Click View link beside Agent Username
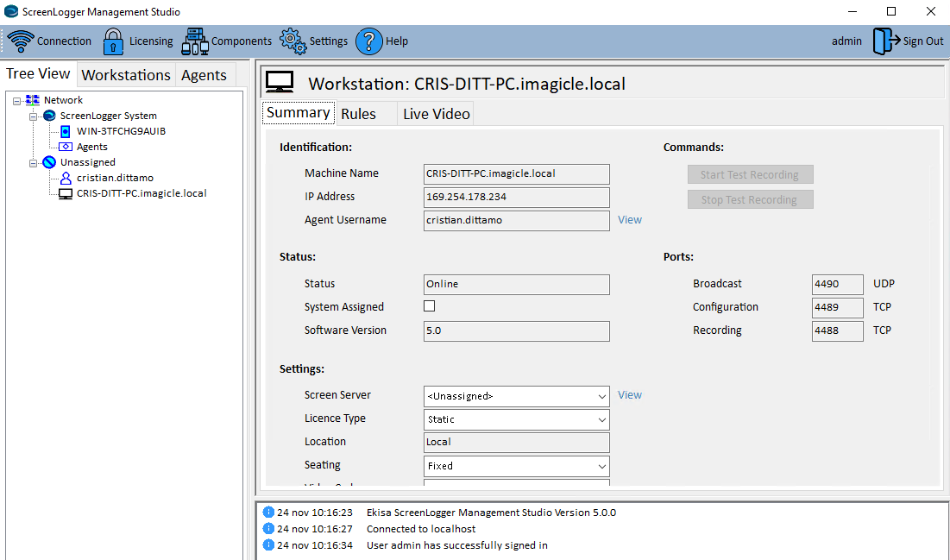The image size is (950, 560). pos(630,220)
